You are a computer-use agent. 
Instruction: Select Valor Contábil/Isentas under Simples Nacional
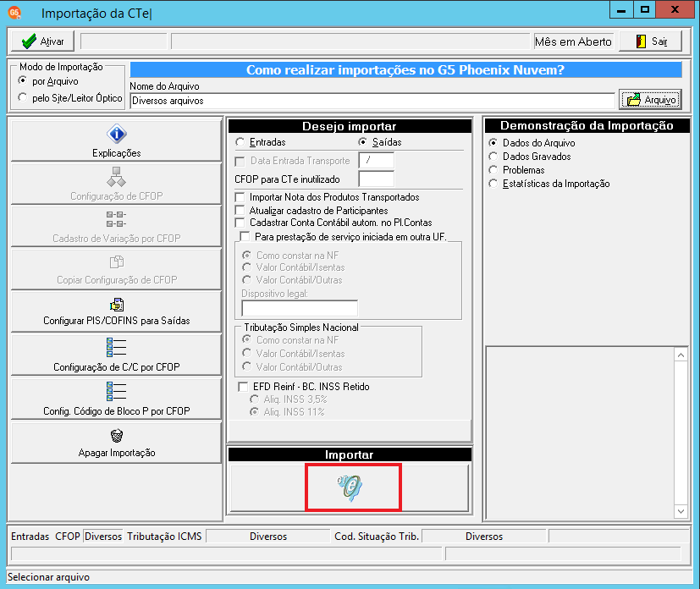click(x=246, y=354)
